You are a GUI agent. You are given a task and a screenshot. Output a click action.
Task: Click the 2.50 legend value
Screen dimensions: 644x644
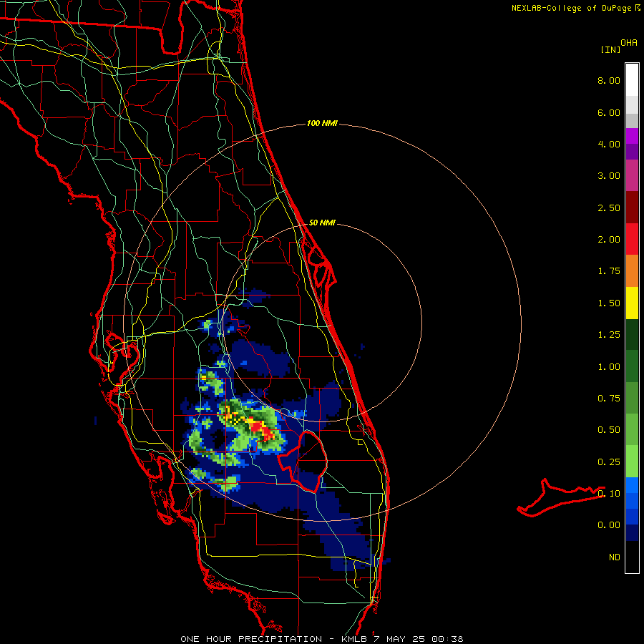point(609,208)
